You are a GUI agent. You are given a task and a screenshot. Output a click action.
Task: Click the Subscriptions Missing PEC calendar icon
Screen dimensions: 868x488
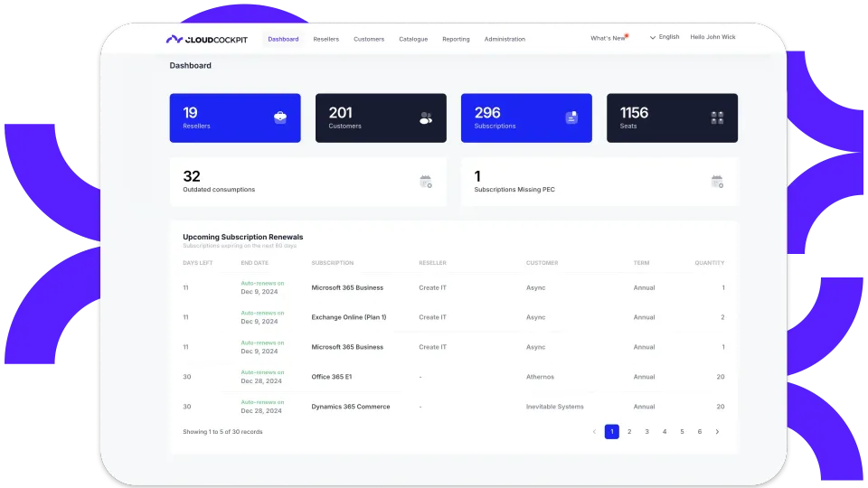tap(717, 182)
